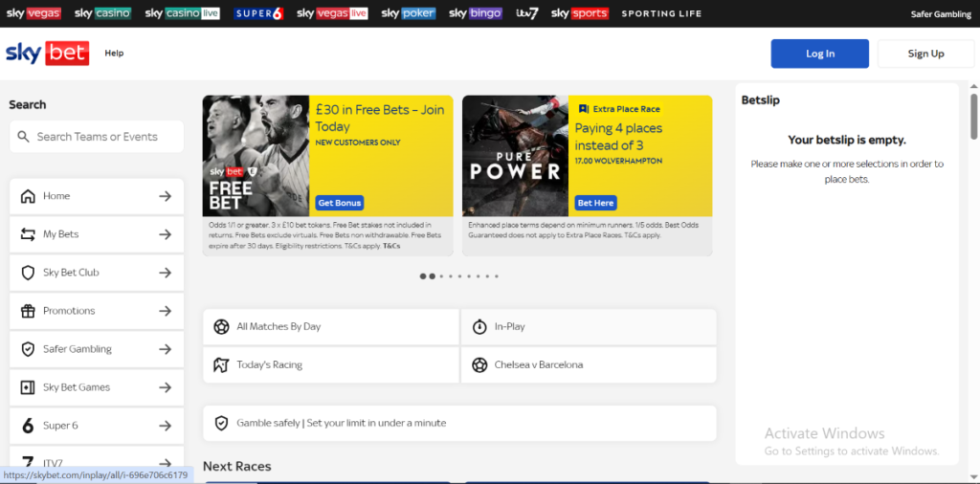Expand Sky Bet Club via its arrow
980x484 pixels.
[x=165, y=273]
